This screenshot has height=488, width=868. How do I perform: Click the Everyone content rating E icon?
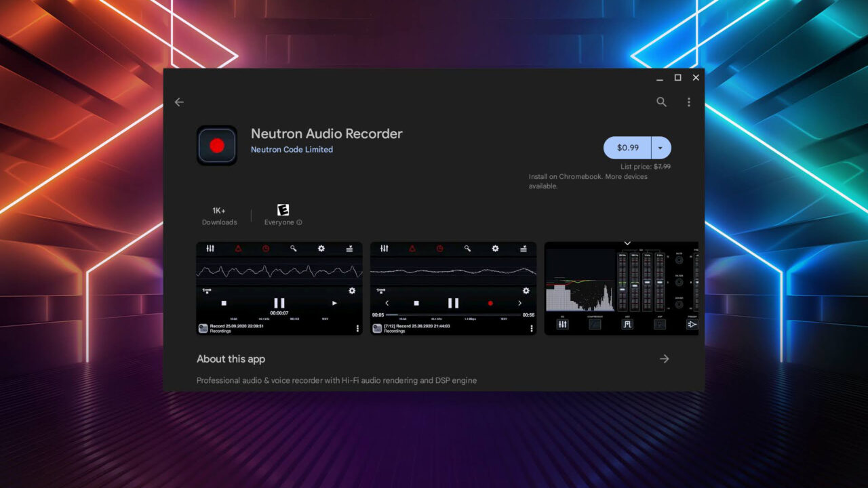pos(282,209)
